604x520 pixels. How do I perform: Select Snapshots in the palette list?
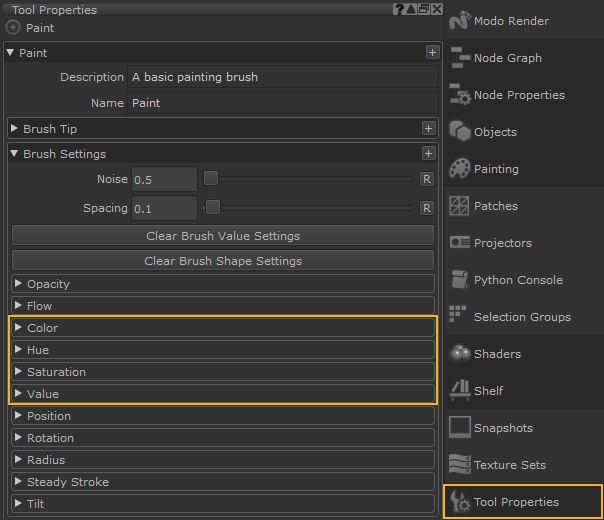[x=504, y=428]
